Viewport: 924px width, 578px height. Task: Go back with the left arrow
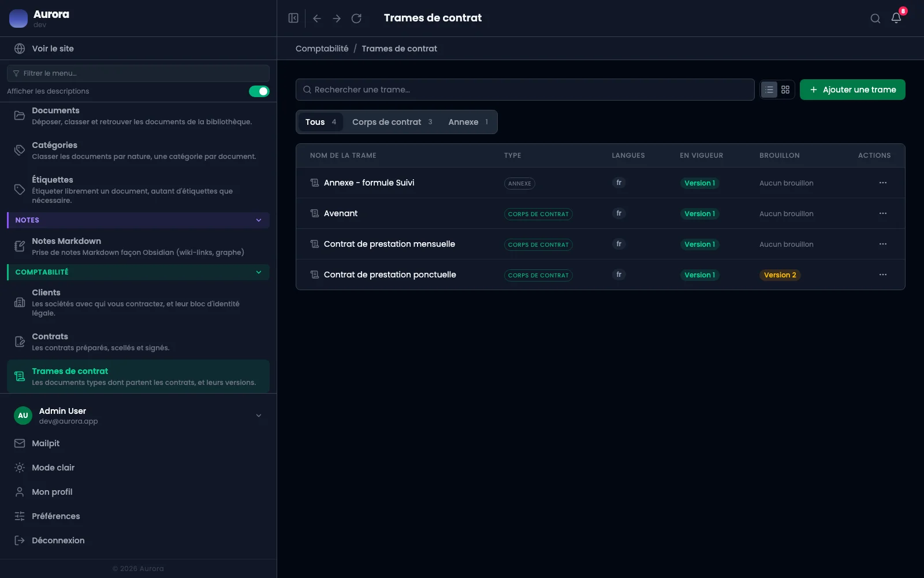[x=317, y=18]
